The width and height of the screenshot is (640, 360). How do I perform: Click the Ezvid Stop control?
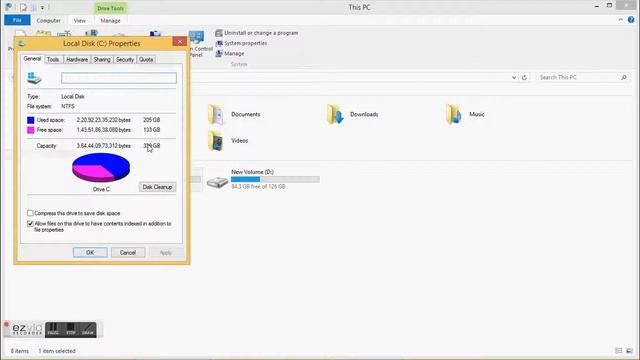tap(71, 329)
